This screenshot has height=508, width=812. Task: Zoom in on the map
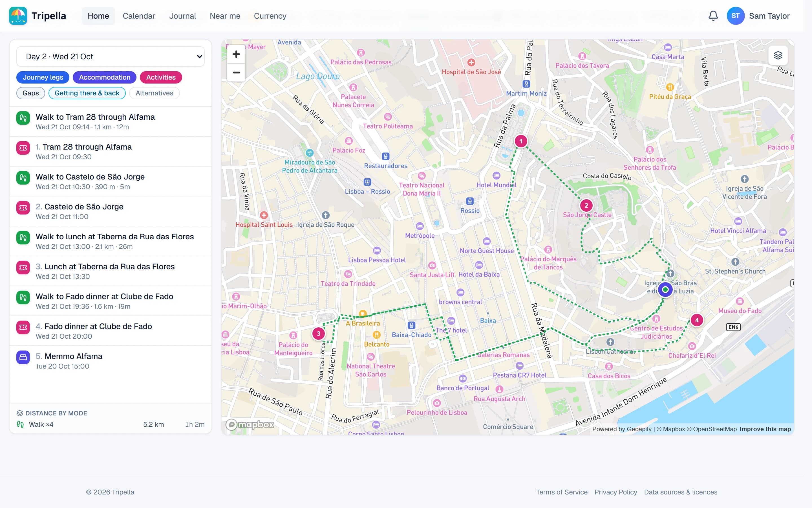[x=236, y=54]
